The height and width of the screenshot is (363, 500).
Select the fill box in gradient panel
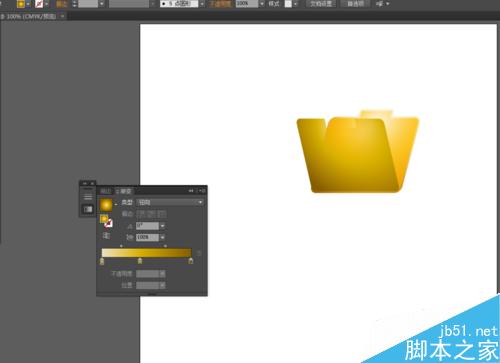pyautogui.click(x=104, y=219)
